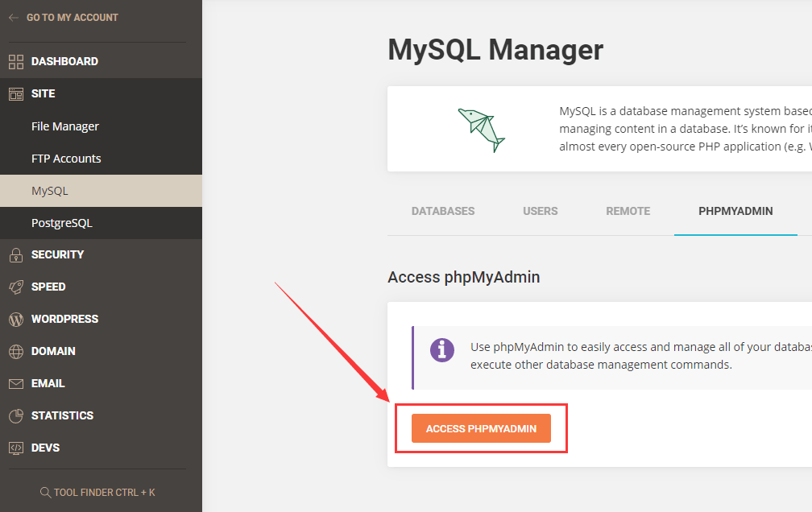The image size is (812, 512).
Task: Open Tool Finder Ctrl + K search
Action: (x=98, y=493)
